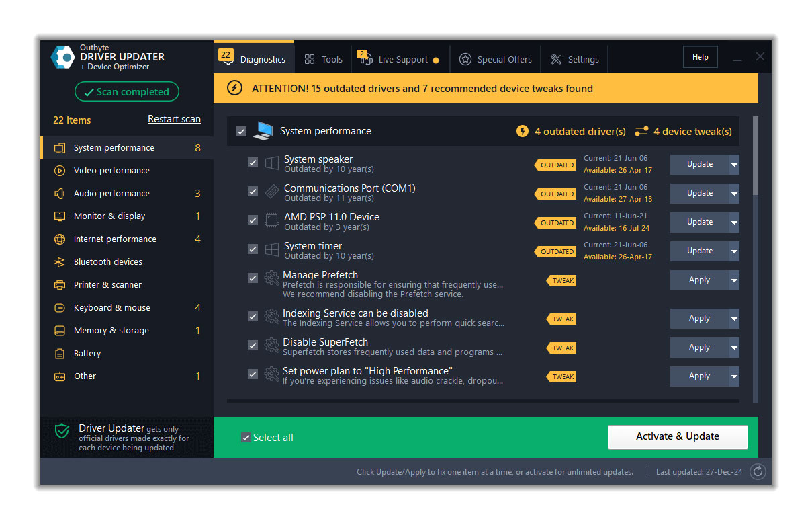Click Update for System speaker
Image resolution: width=812 pixels, height=525 pixels.
click(x=700, y=165)
